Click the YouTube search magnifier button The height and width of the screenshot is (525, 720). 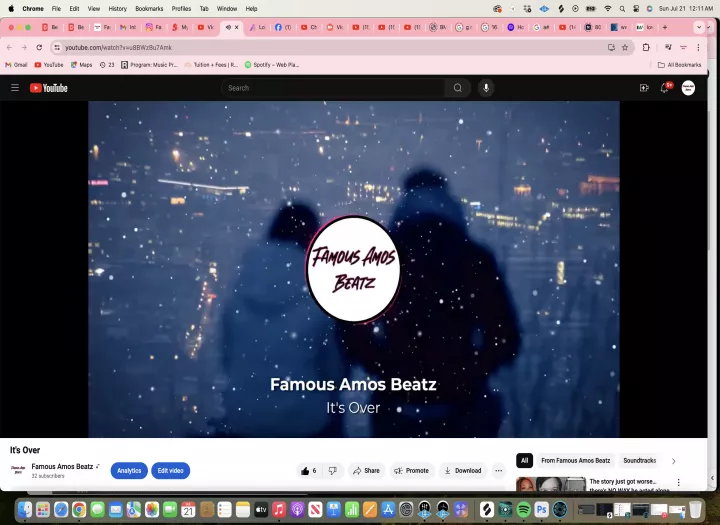[x=458, y=88]
